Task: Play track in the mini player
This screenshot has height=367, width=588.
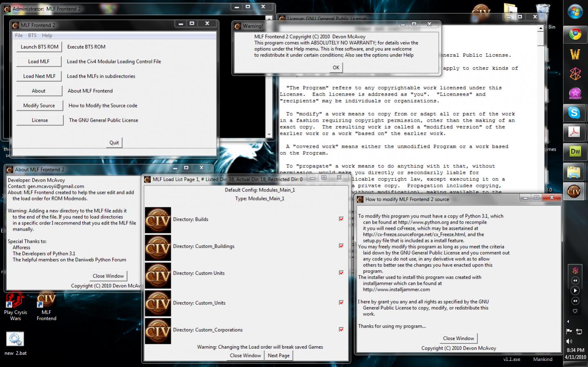Action: 575,291
